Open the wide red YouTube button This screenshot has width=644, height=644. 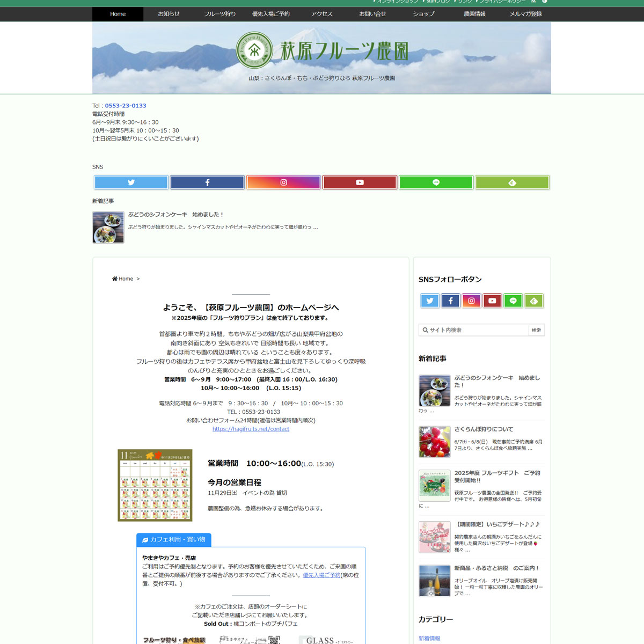point(360,182)
